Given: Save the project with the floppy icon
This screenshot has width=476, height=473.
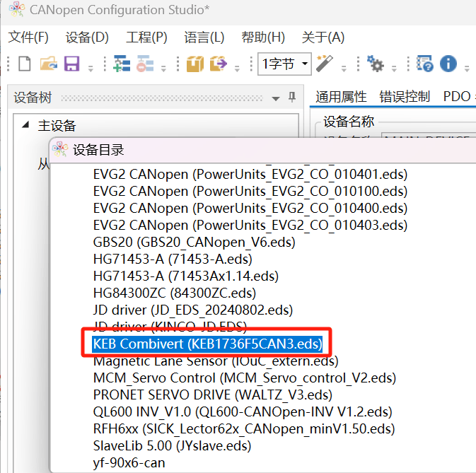Looking at the screenshot, I should [x=71, y=64].
